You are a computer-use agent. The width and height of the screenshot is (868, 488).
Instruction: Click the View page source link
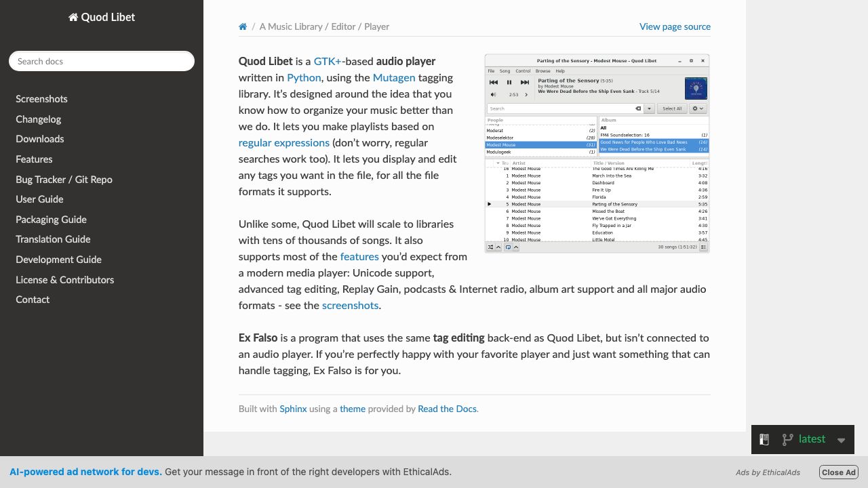(675, 26)
